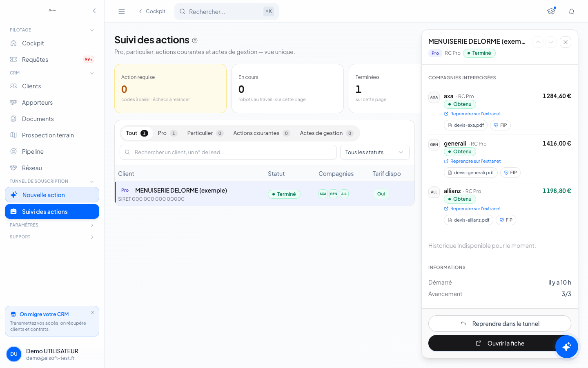This screenshot has height=368, width=588.
Task: Focus the Rechercher un client search field
Action: [228, 152]
